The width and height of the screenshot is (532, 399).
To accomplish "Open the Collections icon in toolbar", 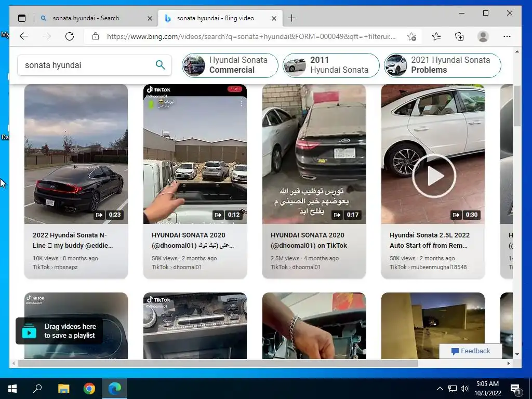I will (x=459, y=36).
